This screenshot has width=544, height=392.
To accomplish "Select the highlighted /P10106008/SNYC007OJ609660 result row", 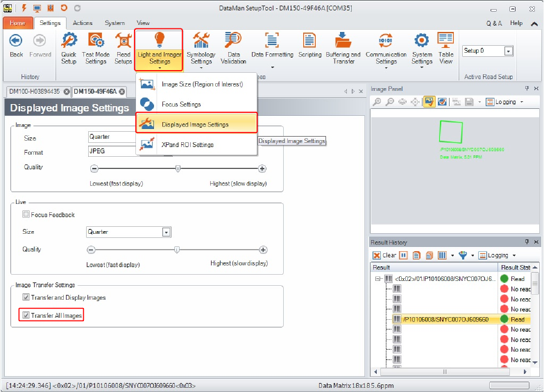I will click(461, 319).
